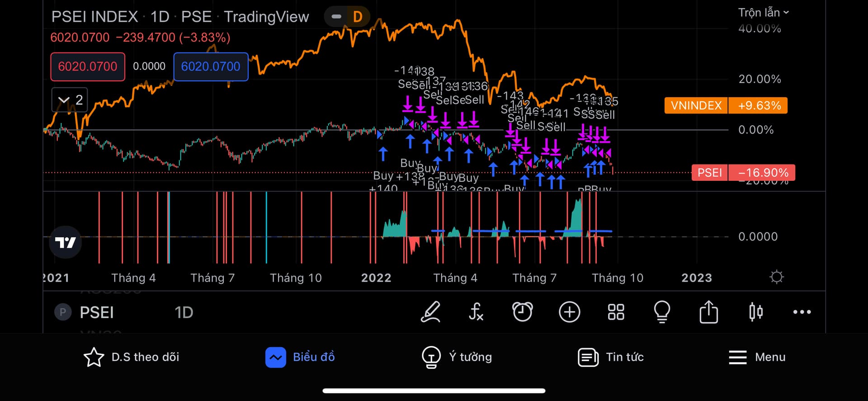The height and width of the screenshot is (401, 868).
Task: Open the Tin tức news tab
Action: (x=611, y=357)
